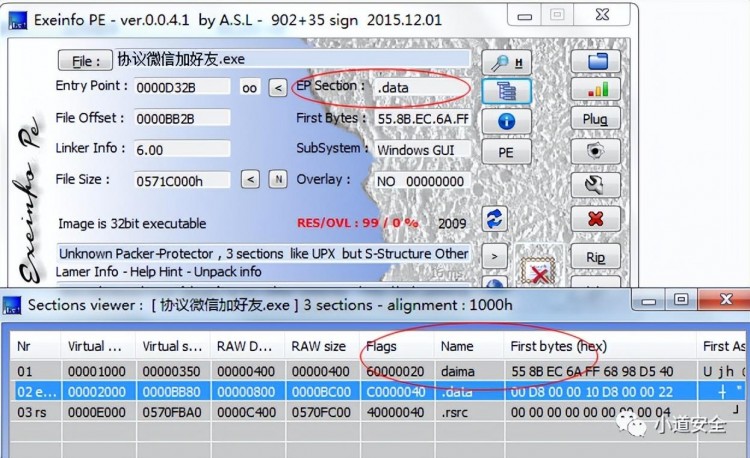Click the N button beside File Size
Image resolution: width=750 pixels, height=458 pixels.
278,179
